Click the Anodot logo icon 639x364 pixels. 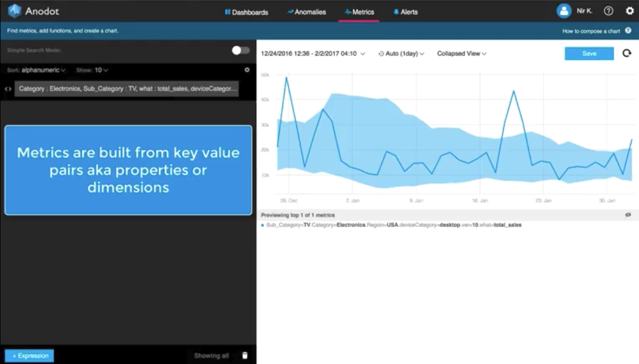tap(14, 10)
